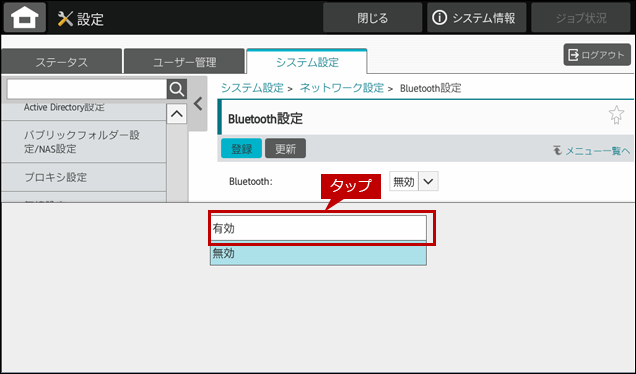Click the ネットワーク設定 breadcrumb link
The width and height of the screenshot is (636, 374).
342,88
